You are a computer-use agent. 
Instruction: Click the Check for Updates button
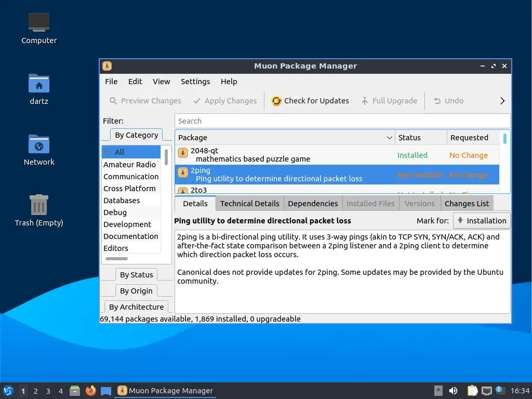click(x=310, y=101)
